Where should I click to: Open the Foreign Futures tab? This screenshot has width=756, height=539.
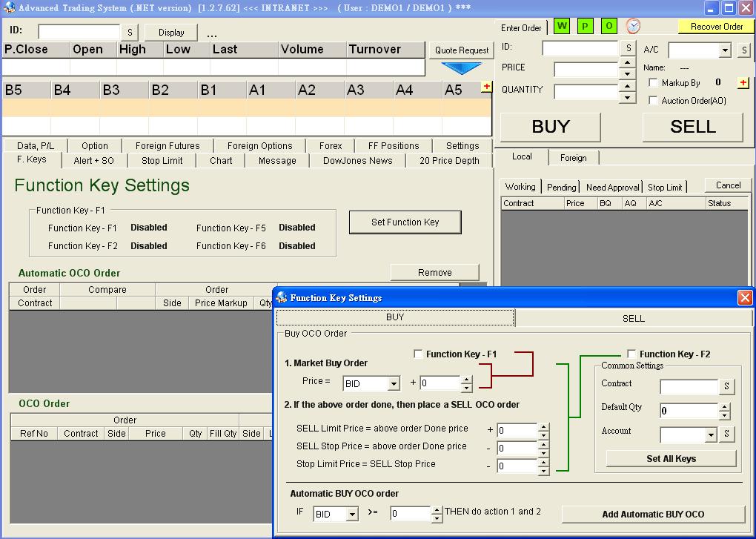click(168, 146)
